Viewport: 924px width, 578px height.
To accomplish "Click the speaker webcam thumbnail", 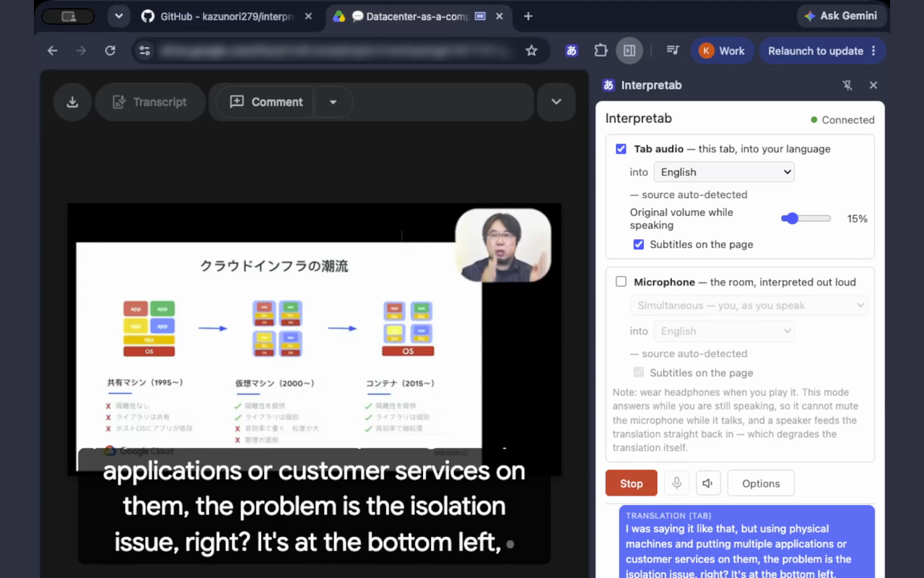I will tap(503, 246).
